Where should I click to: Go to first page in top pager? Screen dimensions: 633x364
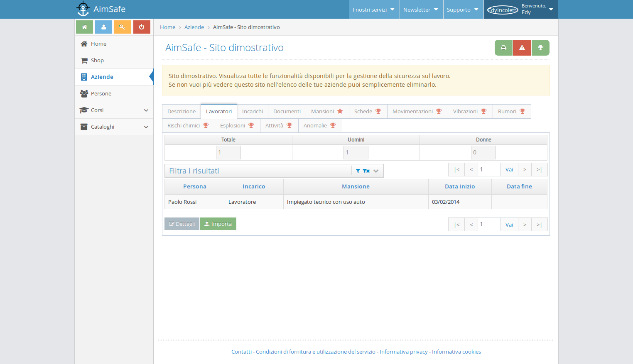(x=456, y=169)
